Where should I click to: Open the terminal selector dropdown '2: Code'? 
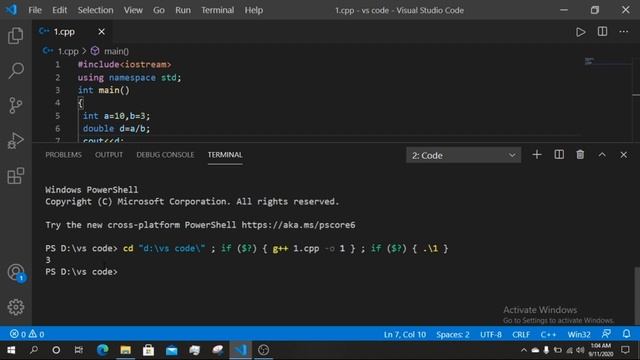[x=463, y=155]
